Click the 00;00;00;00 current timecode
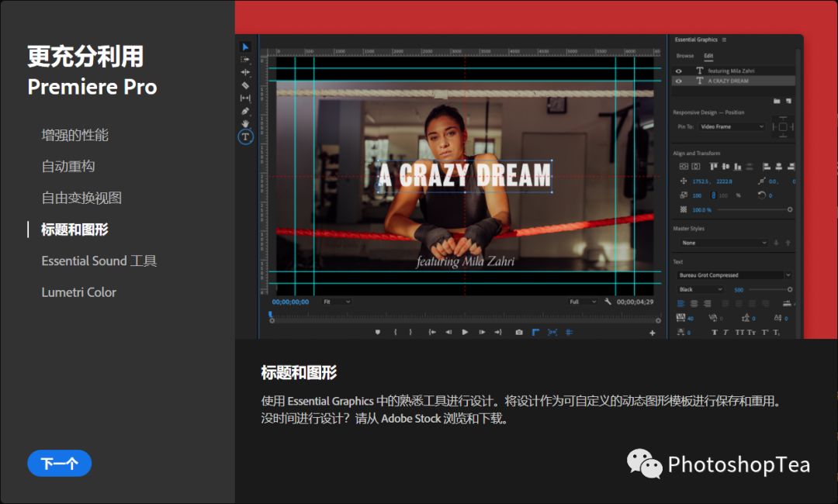The image size is (838, 504). (x=290, y=302)
